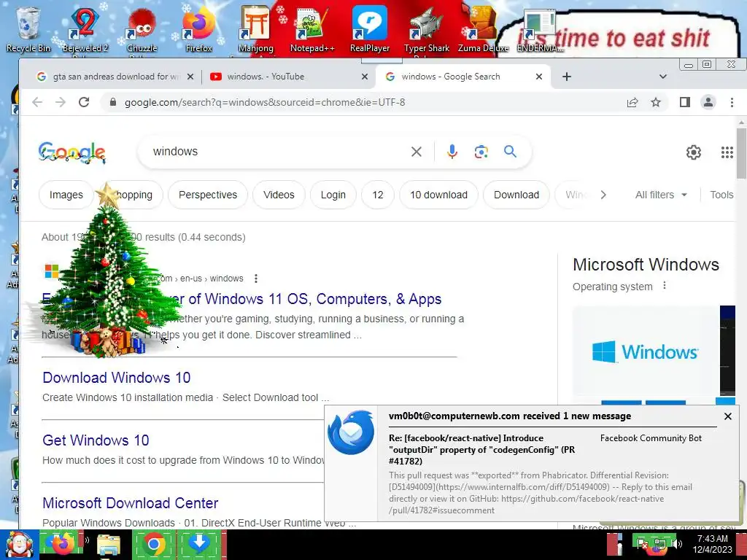Click the magnifier search button
The image size is (747, 560).
tap(510, 152)
